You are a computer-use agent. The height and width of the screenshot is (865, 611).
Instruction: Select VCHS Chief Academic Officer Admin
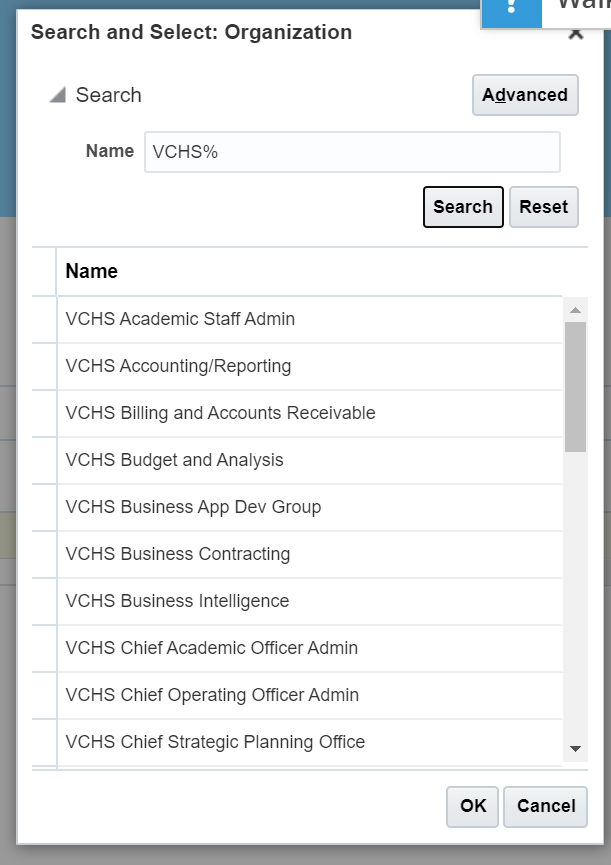point(211,648)
